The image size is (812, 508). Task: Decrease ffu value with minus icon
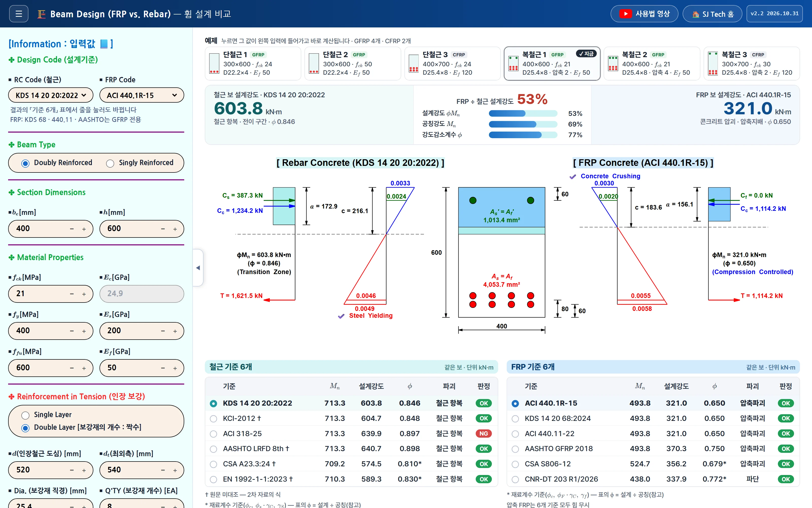(72, 368)
